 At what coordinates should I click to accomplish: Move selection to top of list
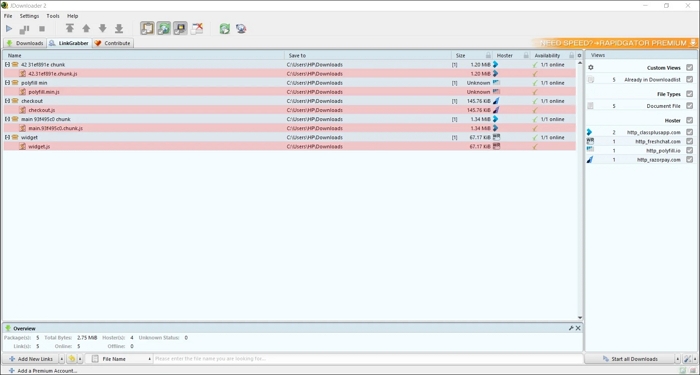pos(70,29)
